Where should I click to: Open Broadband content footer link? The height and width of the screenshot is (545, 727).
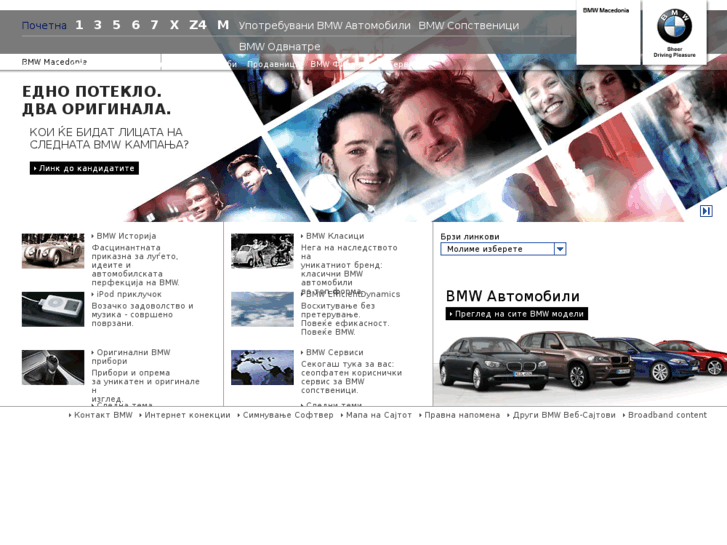point(667,415)
